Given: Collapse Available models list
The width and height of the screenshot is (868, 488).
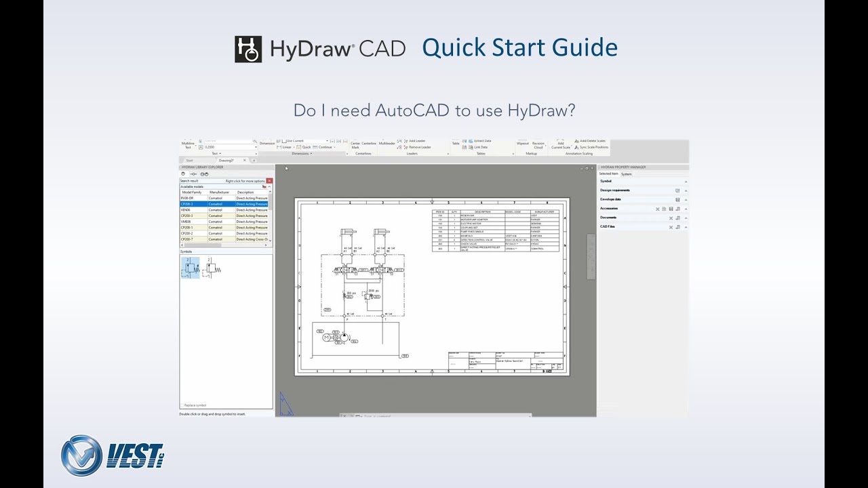Looking at the screenshot, I should pyautogui.click(x=269, y=186).
